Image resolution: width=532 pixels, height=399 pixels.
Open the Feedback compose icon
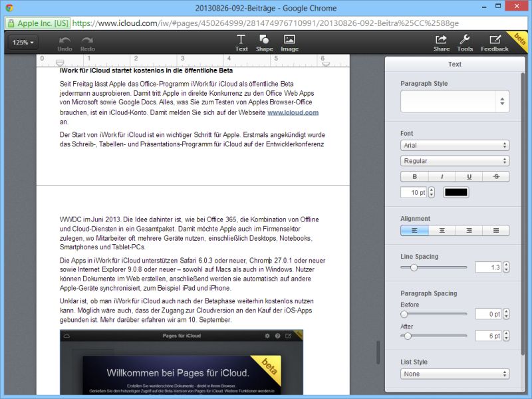(x=494, y=39)
